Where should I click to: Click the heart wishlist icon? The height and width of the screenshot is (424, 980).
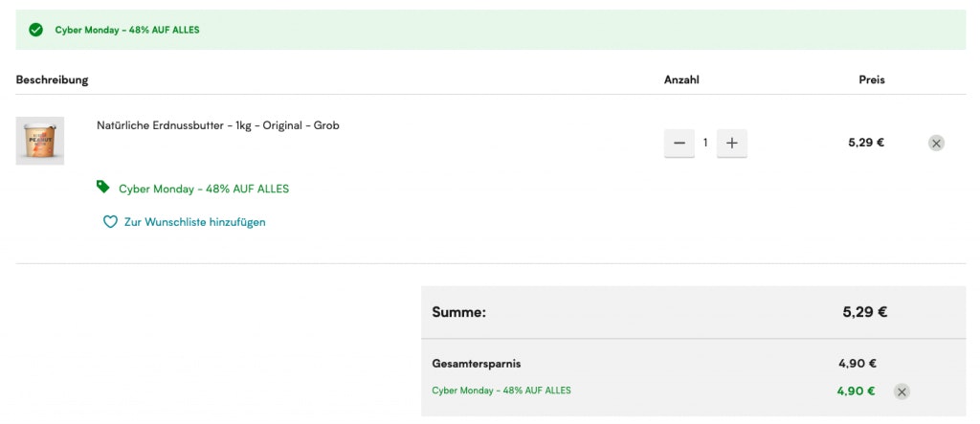(110, 222)
